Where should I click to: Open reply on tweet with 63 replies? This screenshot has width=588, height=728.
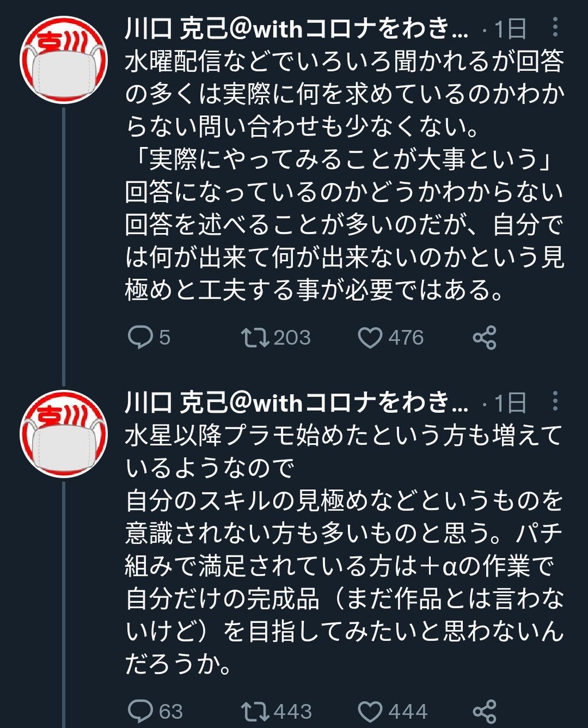[140, 712]
